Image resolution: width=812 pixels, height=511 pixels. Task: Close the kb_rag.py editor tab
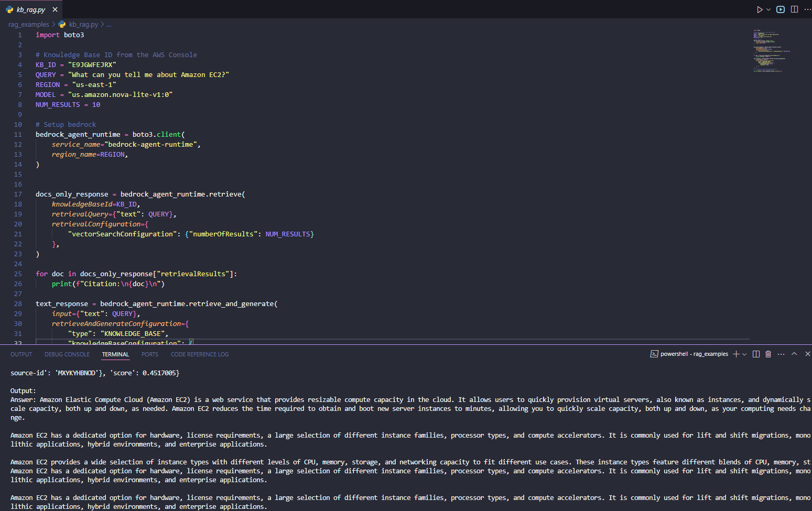click(55, 9)
